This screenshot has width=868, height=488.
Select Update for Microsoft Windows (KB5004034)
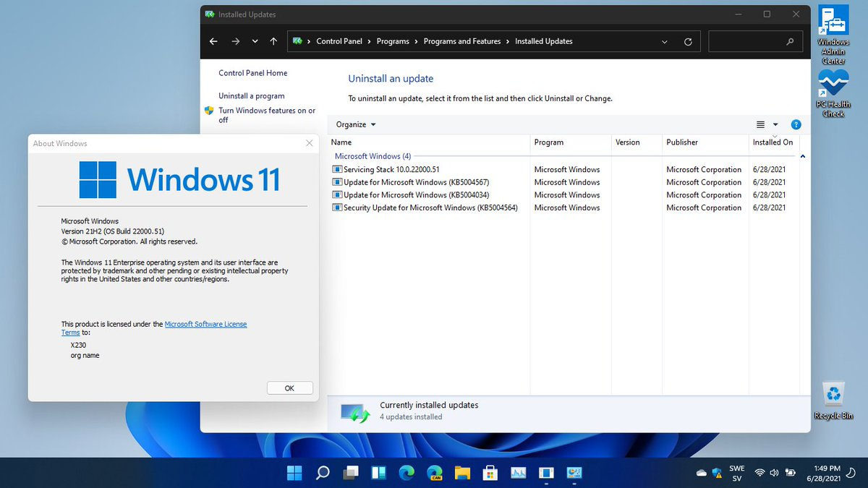[x=563, y=195]
